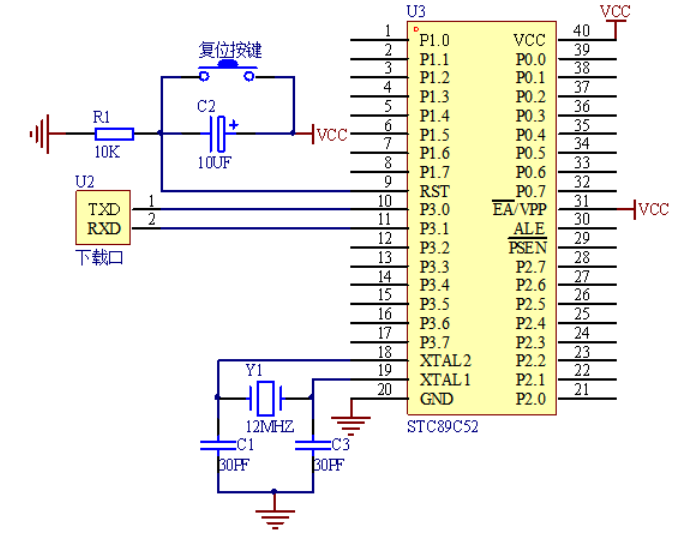
Task: Click the P0.4 pin label
Action: tap(531, 135)
